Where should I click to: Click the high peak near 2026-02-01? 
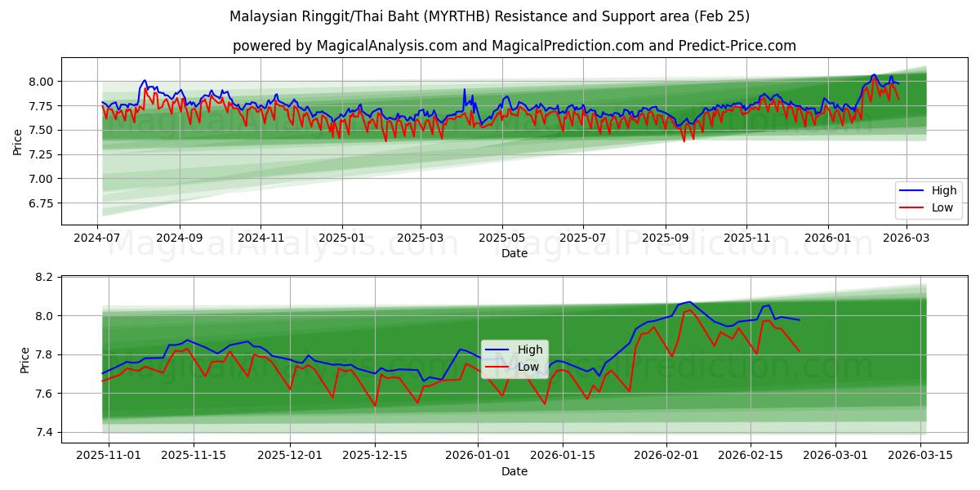[690, 301]
